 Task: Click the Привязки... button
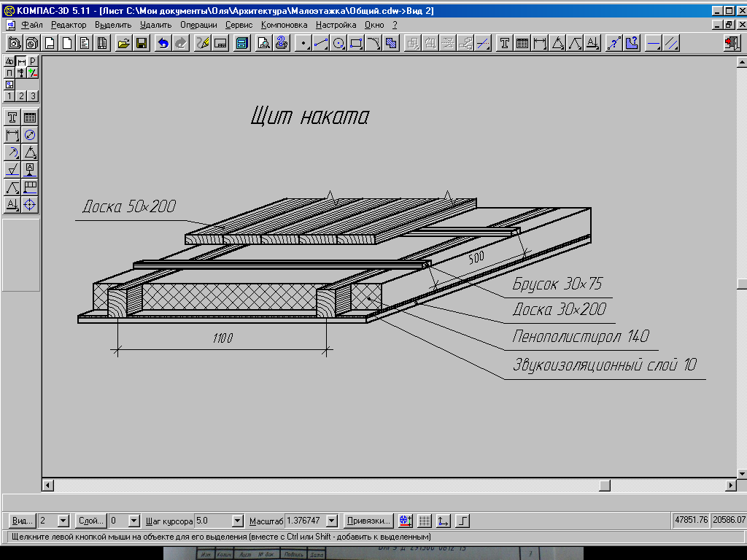tap(368, 521)
